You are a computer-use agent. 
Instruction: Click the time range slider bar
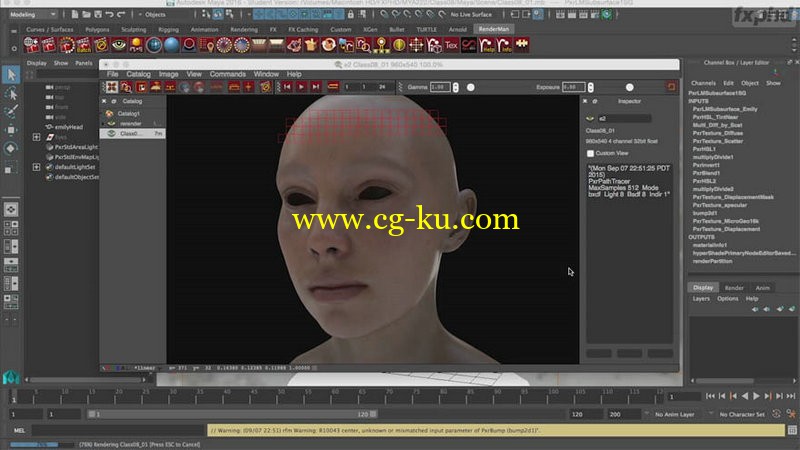(232, 414)
